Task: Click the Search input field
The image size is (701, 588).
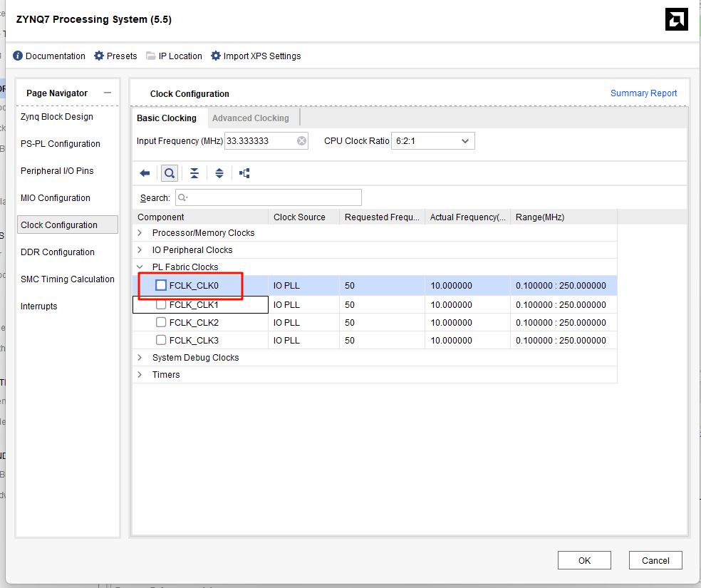Action: [x=269, y=197]
